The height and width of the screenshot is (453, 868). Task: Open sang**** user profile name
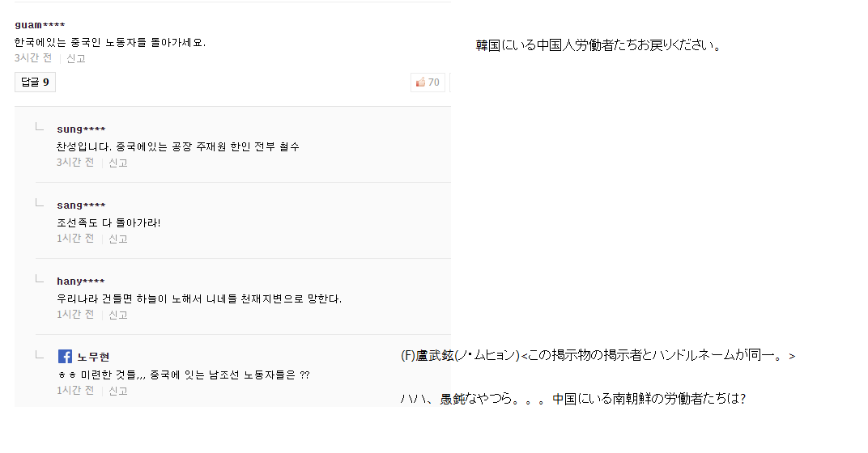pos(81,205)
